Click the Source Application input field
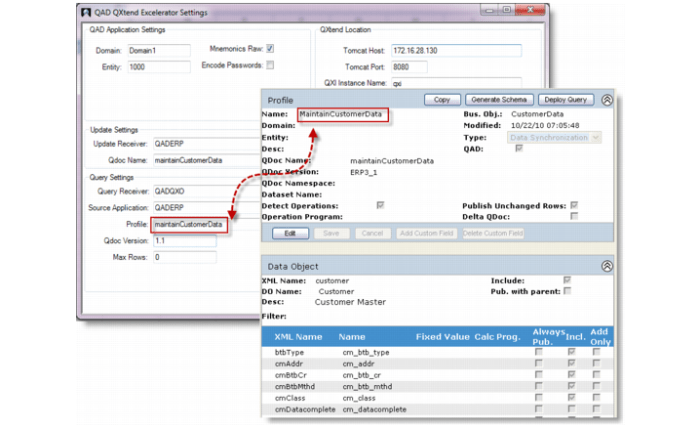This screenshot has width=700, height=428. tap(207, 208)
